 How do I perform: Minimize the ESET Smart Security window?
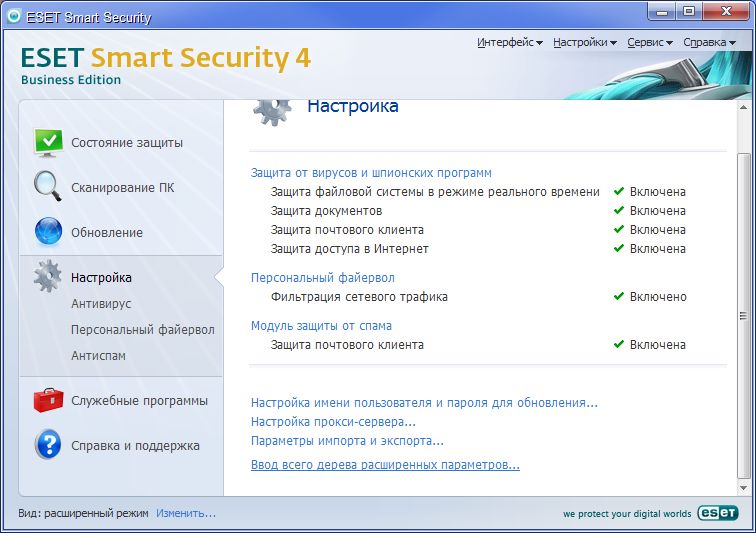(662, 12)
